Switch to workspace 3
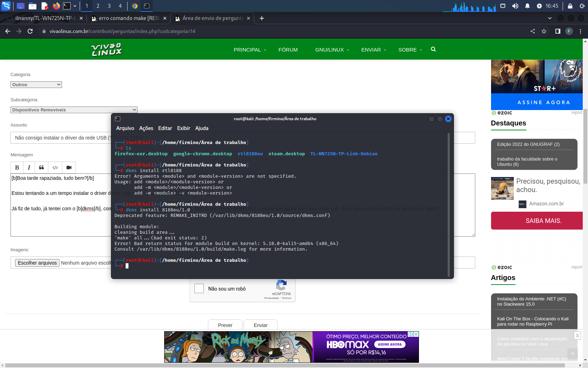This screenshot has width=588, height=368. point(109,6)
